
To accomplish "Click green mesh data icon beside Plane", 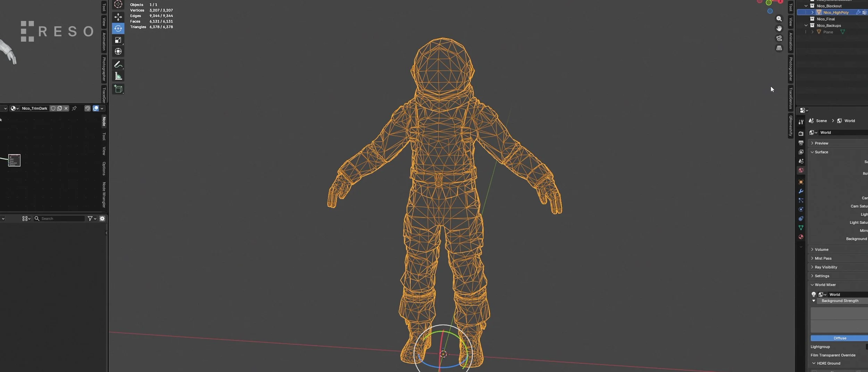I will coord(842,32).
